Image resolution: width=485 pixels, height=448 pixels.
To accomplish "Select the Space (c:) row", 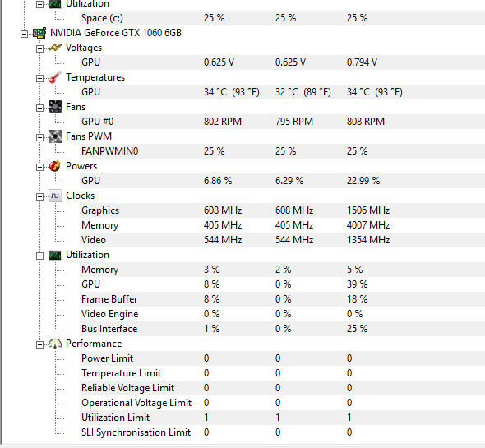I will coord(282,18).
